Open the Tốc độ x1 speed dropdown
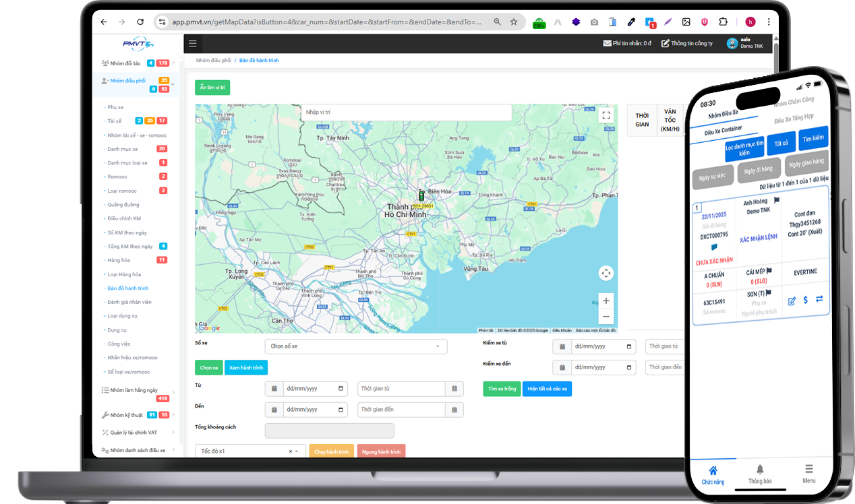855x504 pixels. pos(250,451)
